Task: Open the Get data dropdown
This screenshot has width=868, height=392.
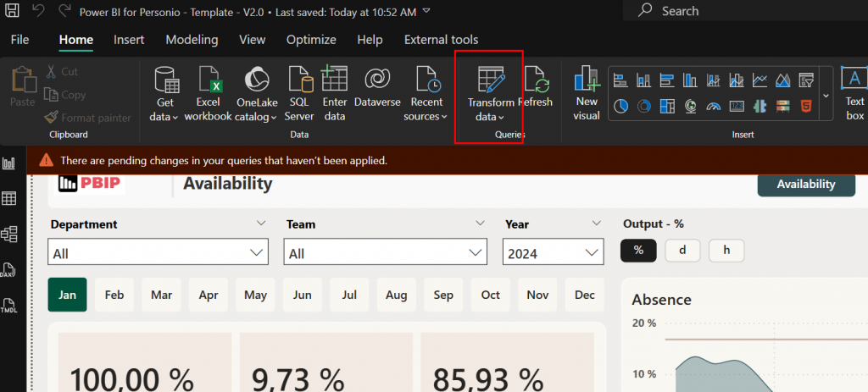Action: 165,93
